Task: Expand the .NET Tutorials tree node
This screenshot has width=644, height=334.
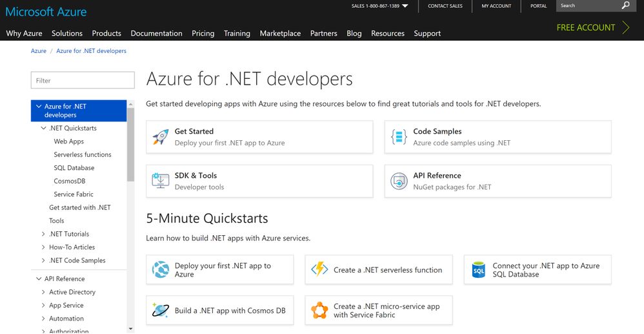Action: (x=43, y=234)
